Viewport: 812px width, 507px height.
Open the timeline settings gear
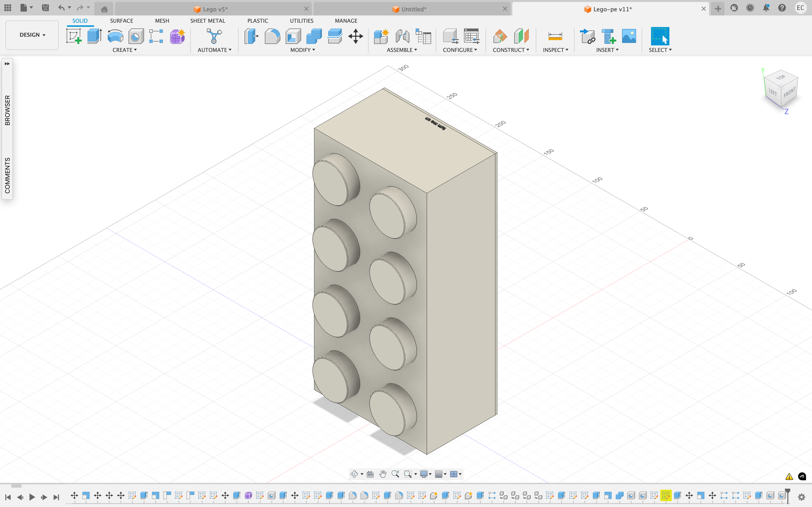(802, 497)
